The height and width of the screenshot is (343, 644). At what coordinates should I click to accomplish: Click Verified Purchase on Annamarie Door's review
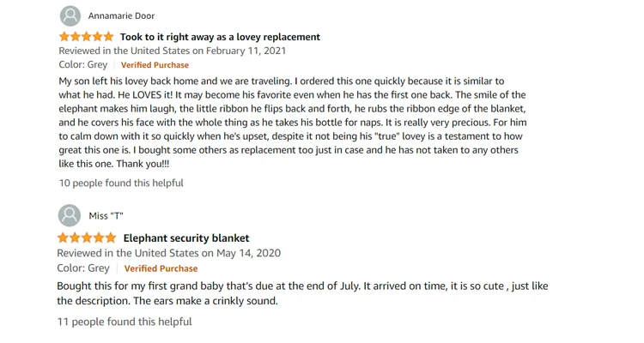point(155,65)
